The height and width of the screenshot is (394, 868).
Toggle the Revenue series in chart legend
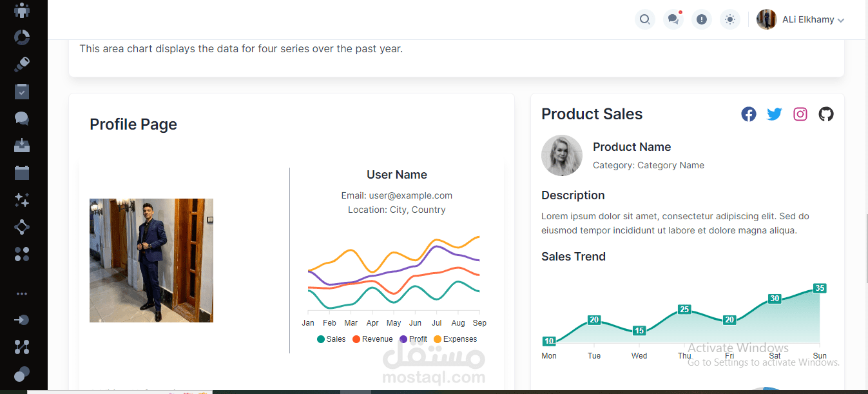[372, 339]
